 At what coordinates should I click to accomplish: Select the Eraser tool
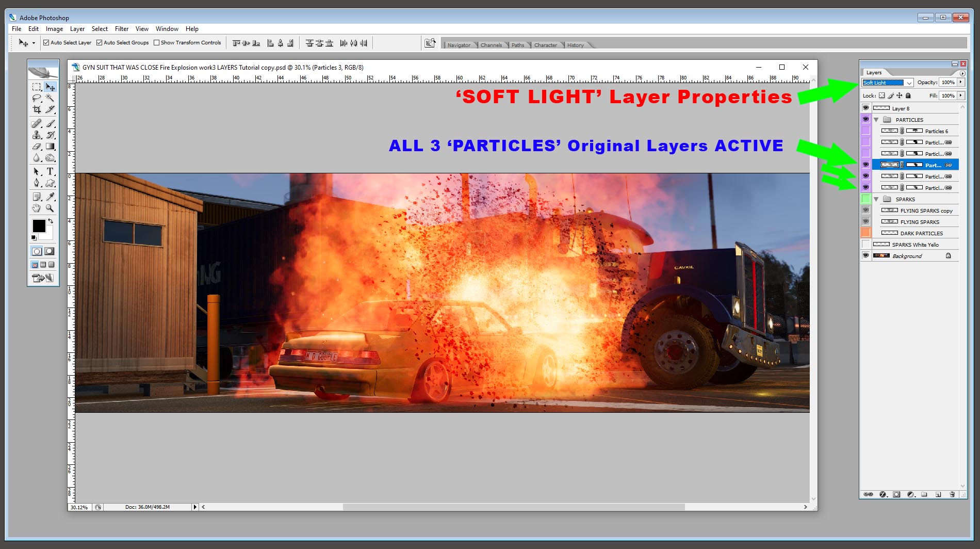pos(37,146)
